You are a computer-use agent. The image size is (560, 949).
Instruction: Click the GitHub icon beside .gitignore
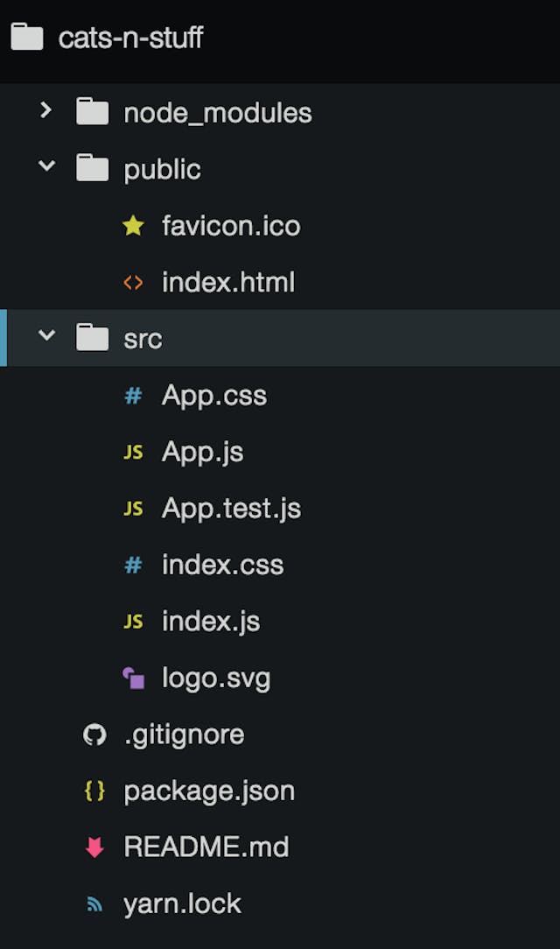click(x=94, y=735)
